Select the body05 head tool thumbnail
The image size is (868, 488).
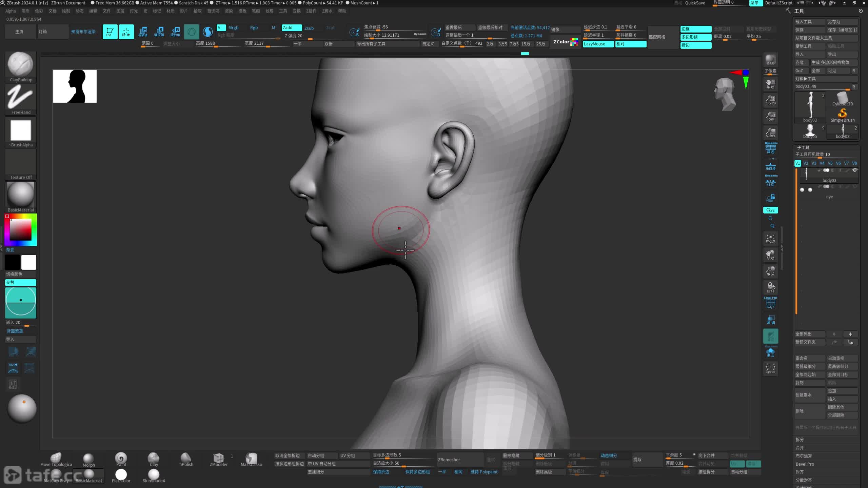click(810, 131)
